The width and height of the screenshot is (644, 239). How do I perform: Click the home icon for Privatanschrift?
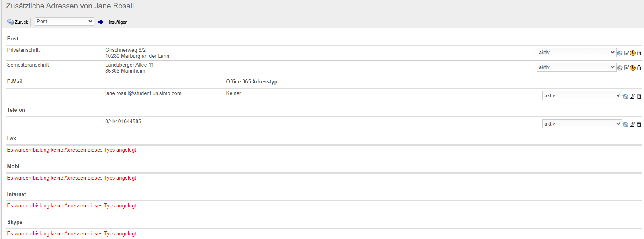[620, 53]
